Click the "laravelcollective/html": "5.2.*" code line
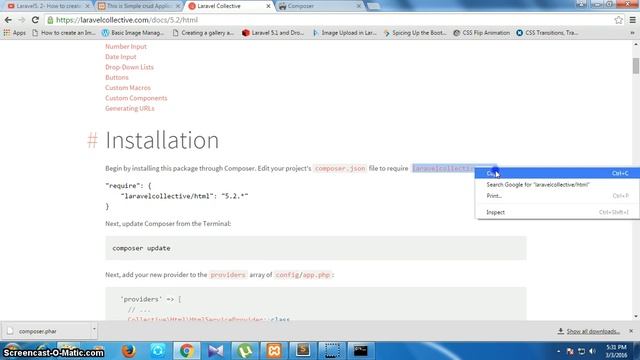 click(184, 196)
